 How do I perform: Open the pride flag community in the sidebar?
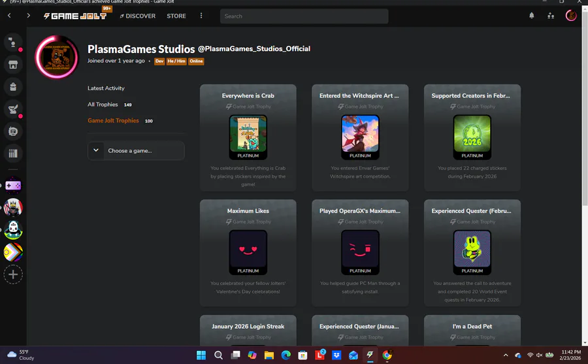tap(13, 252)
